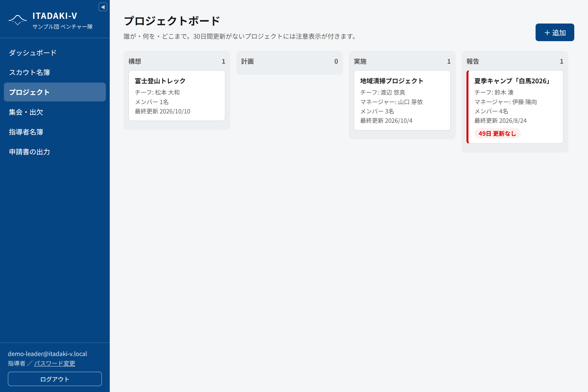Click マネージャー: 伊藤 陽向 text
This screenshot has width=588, height=392.
(505, 102)
